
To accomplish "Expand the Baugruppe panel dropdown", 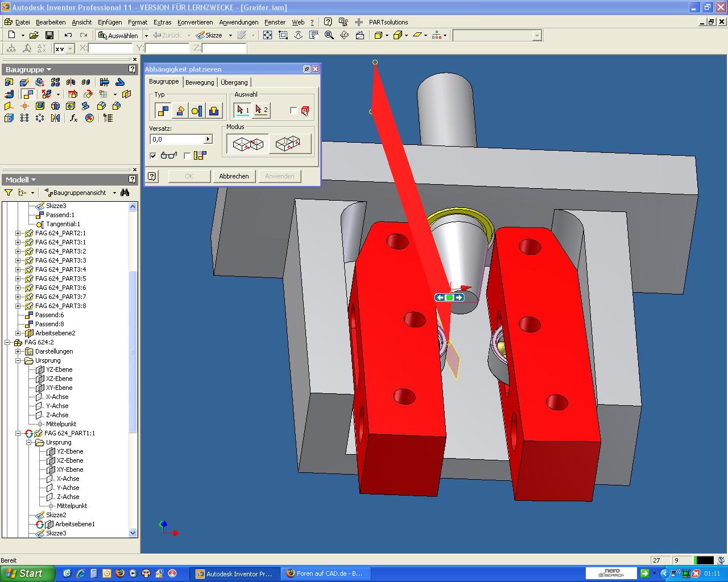I will coord(49,69).
